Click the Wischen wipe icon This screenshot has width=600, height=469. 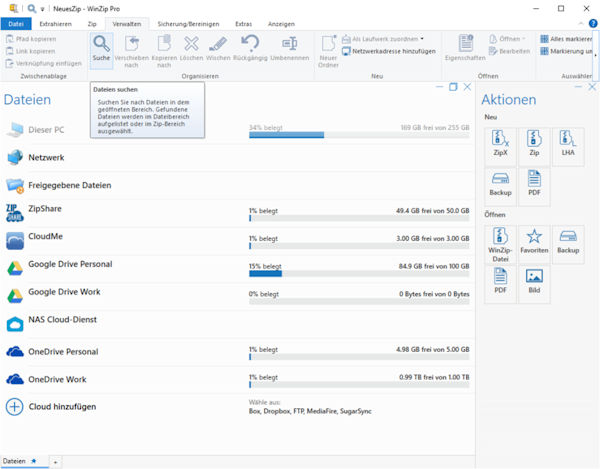click(x=218, y=49)
